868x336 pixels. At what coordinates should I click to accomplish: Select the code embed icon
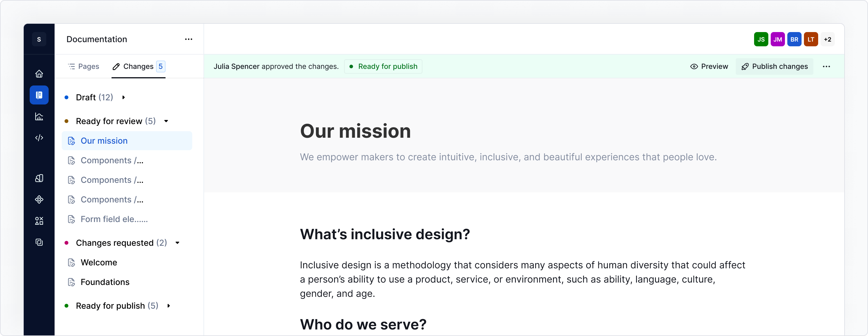tap(39, 138)
